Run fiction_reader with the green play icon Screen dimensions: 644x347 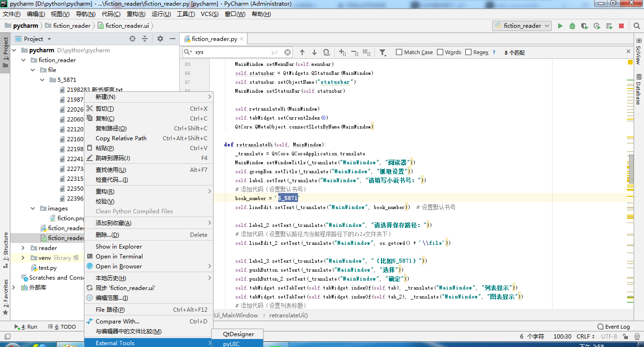coord(560,26)
